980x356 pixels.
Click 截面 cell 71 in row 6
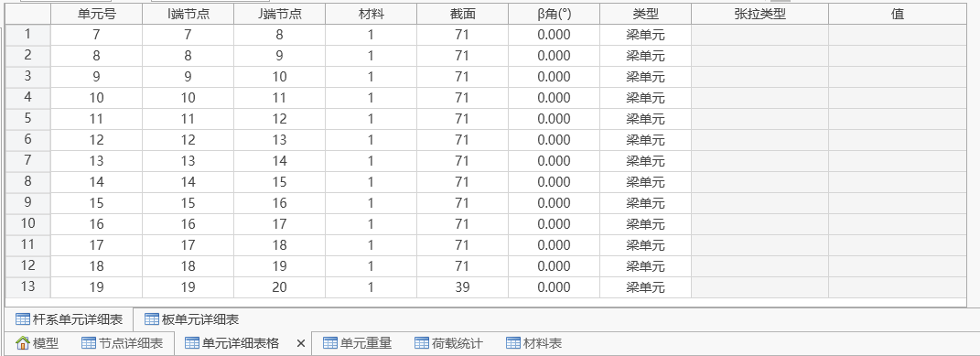tap(462, 140)
